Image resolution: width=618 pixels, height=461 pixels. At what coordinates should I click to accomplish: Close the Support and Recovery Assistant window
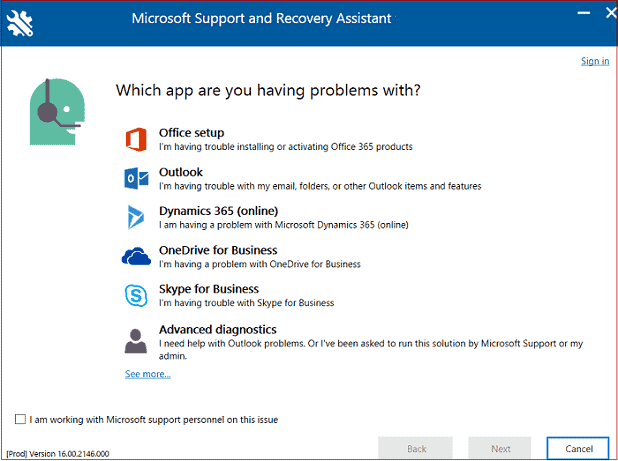pos(611,13)
